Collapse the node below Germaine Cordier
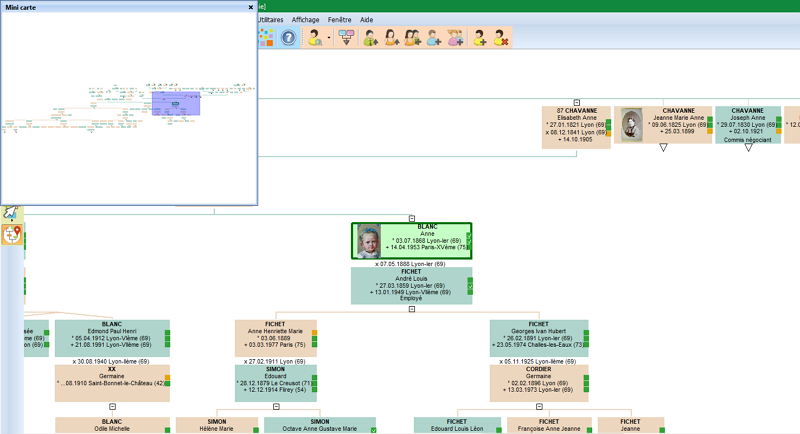800x434 pixels. [x=539, y=406]
